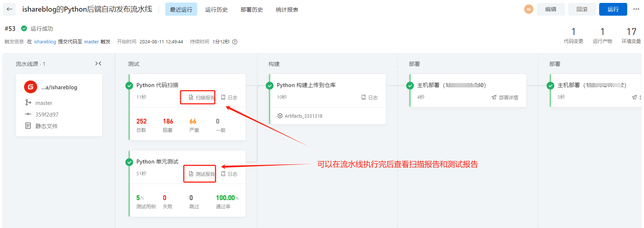Open 日志 for Python 构建上传到仓库
The width and height of the screenshot is (644, 228).
(x=369, y=97)
